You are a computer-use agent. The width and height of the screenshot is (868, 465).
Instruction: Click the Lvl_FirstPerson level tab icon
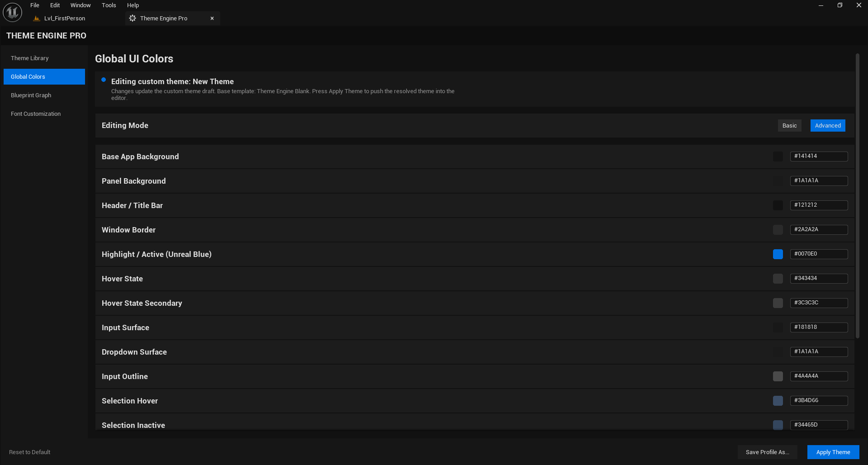[x=37, y=19]
